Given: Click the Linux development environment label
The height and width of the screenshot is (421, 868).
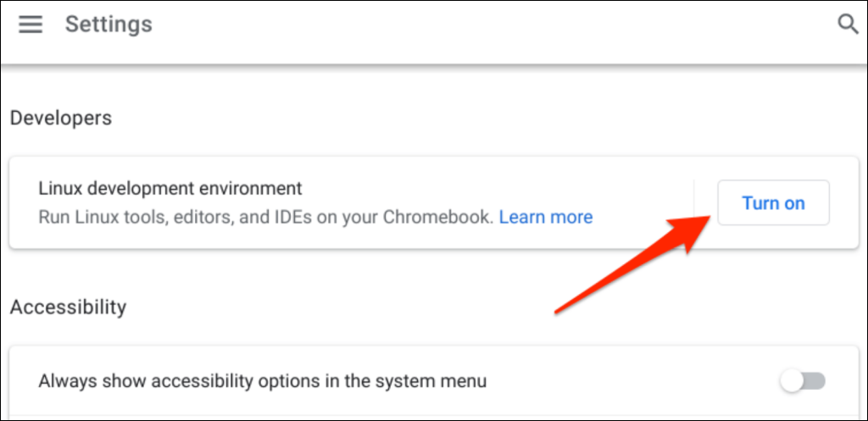Looking at the screenshot, I should [x=170, y=189].
